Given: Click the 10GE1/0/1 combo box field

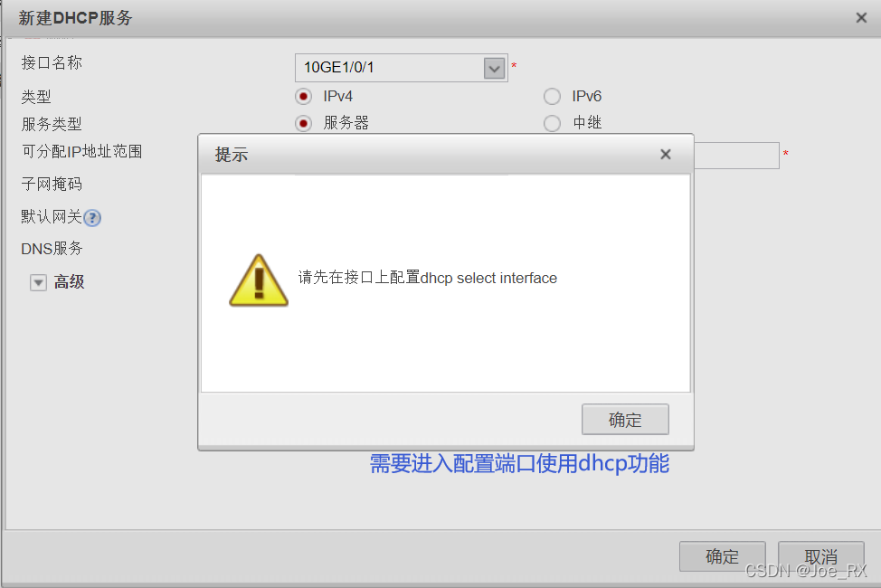Looking at the screenshot, I should click(x=402, y=68).
